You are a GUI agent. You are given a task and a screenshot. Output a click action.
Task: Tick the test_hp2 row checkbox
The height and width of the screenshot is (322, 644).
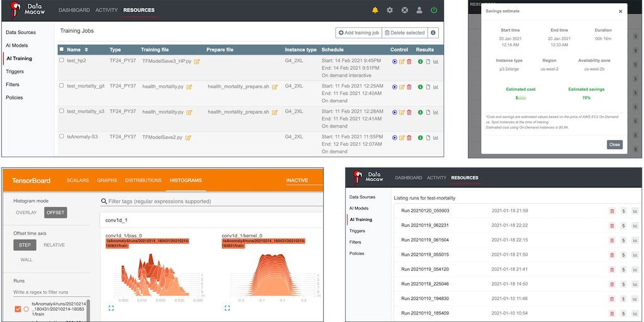tap(62, 60)
